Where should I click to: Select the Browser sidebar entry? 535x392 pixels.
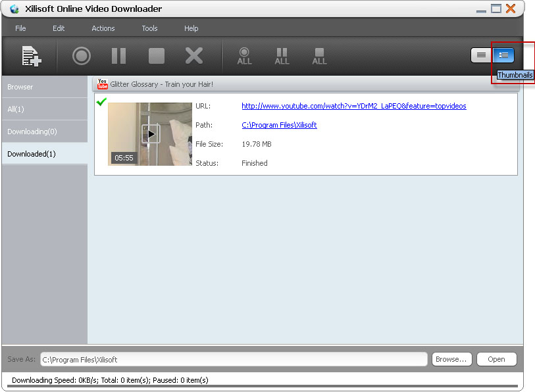[x=43, y=86]
